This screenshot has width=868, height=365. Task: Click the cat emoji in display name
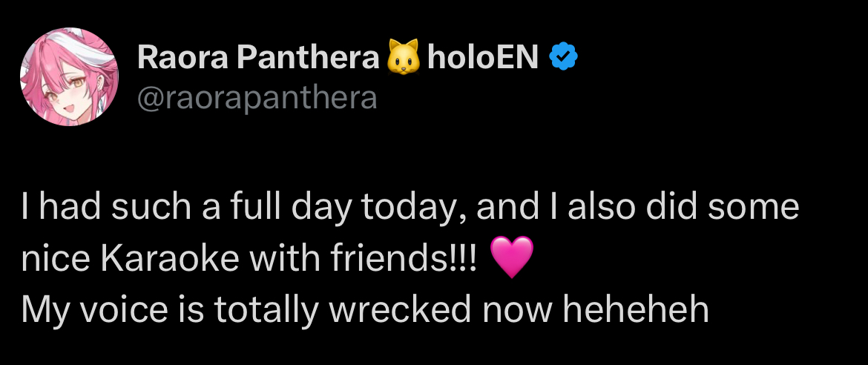[x=403, y=57]
